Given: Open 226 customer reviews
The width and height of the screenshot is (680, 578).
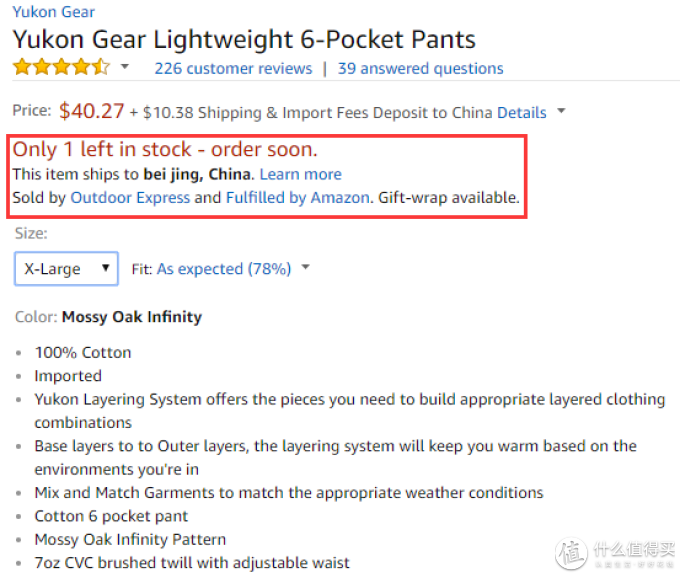Looking at the screenshot, I should (233, 69).
